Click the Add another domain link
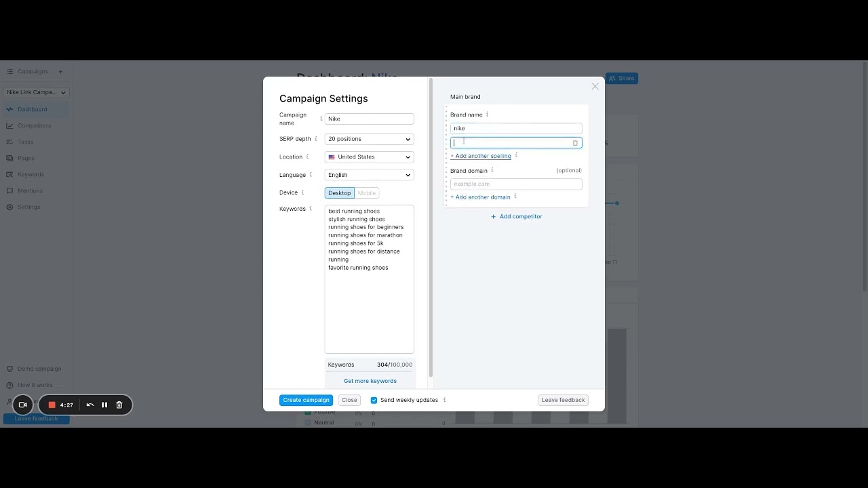This screenshot has width=868, height=488. [480, 197]
